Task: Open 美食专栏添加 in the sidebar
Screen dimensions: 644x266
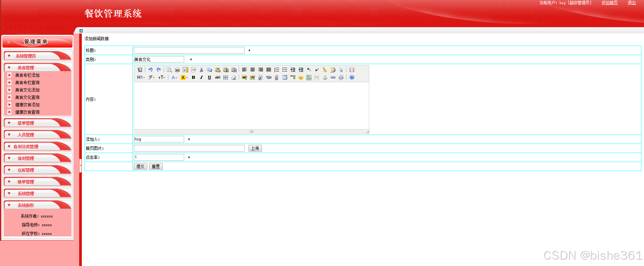Action: tap(27, 75)
